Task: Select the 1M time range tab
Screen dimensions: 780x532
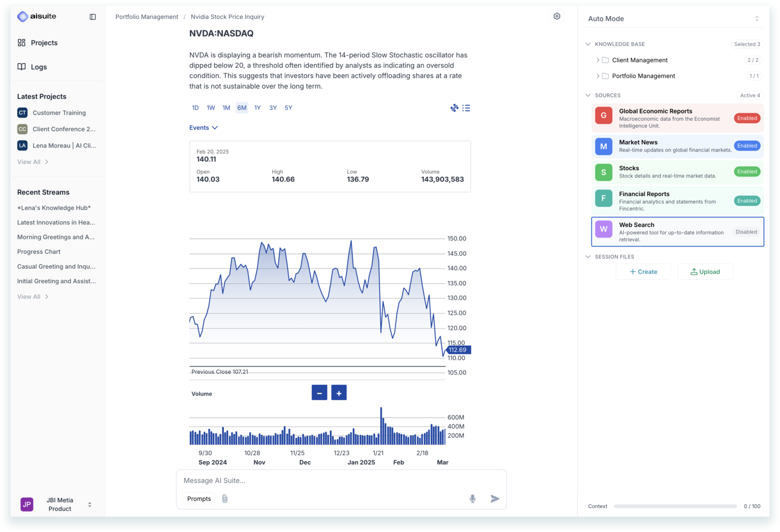Action: point(226,108)
